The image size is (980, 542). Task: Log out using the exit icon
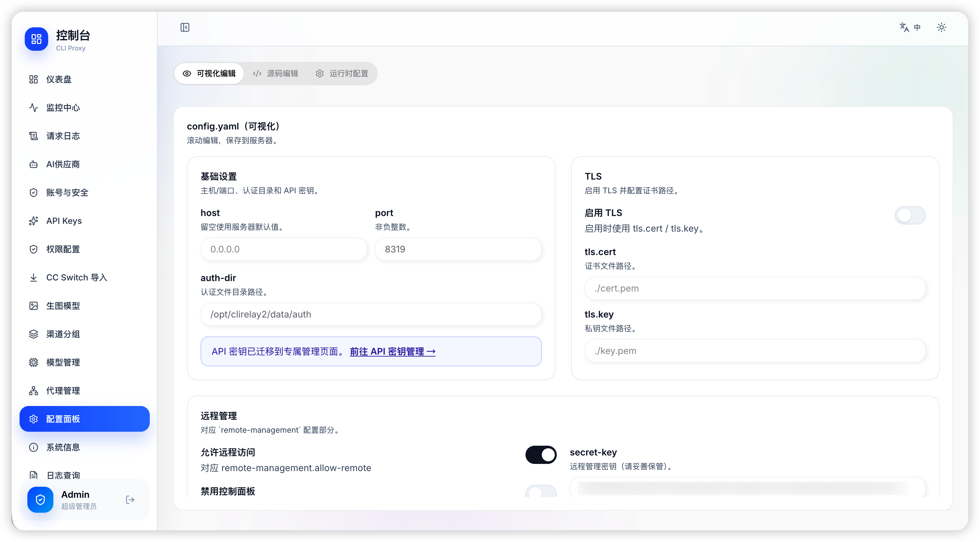coord(130,499)
